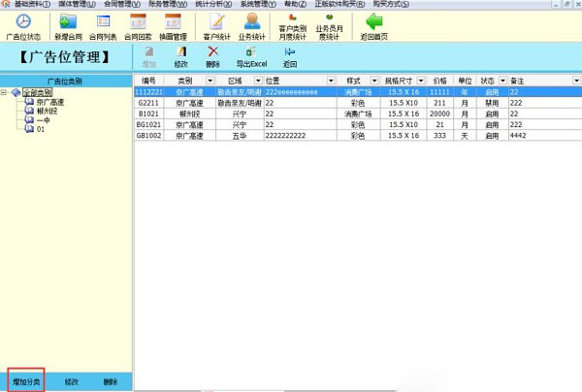Click the 修改 pencil icon above the table
Screen dimensions: 582x392
coord(180,55)
